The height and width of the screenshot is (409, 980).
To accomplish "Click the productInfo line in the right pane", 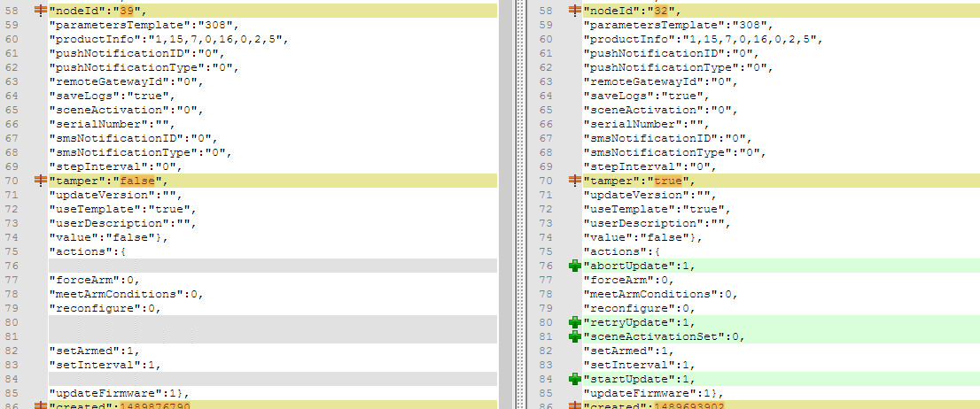I will point(700,39).
